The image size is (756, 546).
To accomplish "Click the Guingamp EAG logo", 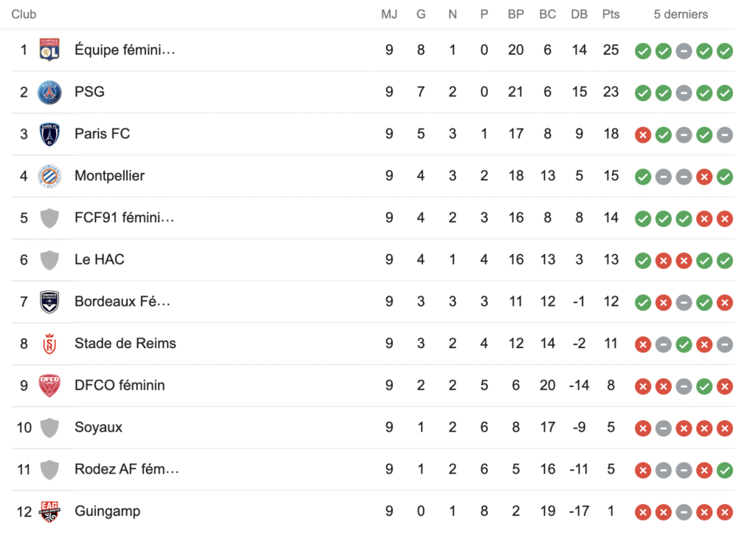I will [x=49, y=512].
